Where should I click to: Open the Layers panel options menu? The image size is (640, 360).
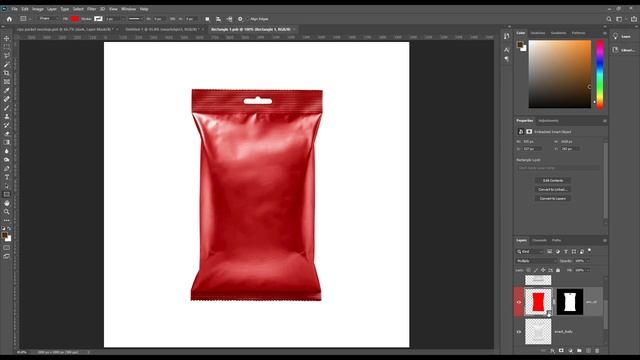[604, 240]
